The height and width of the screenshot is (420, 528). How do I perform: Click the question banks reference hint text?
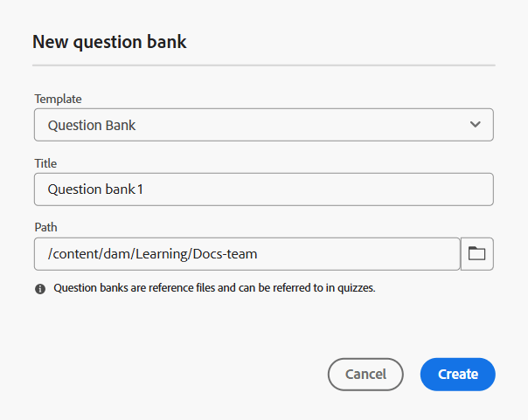(x=214, y=288)
